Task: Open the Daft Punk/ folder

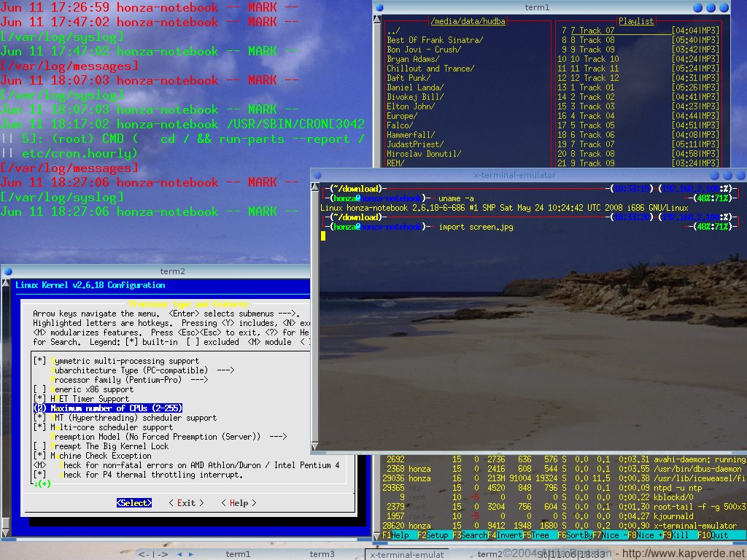Action: (x=409, y=78)
